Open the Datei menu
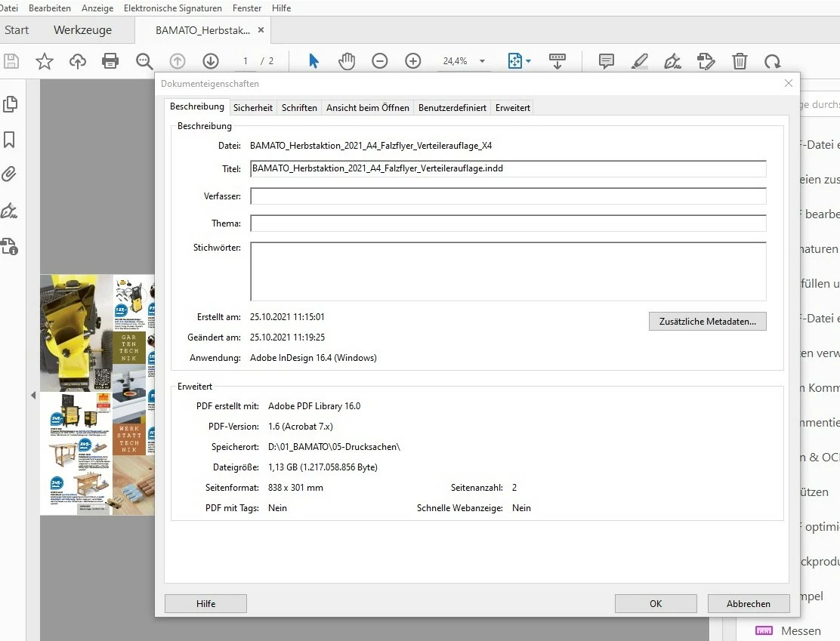 coord(8,8)
